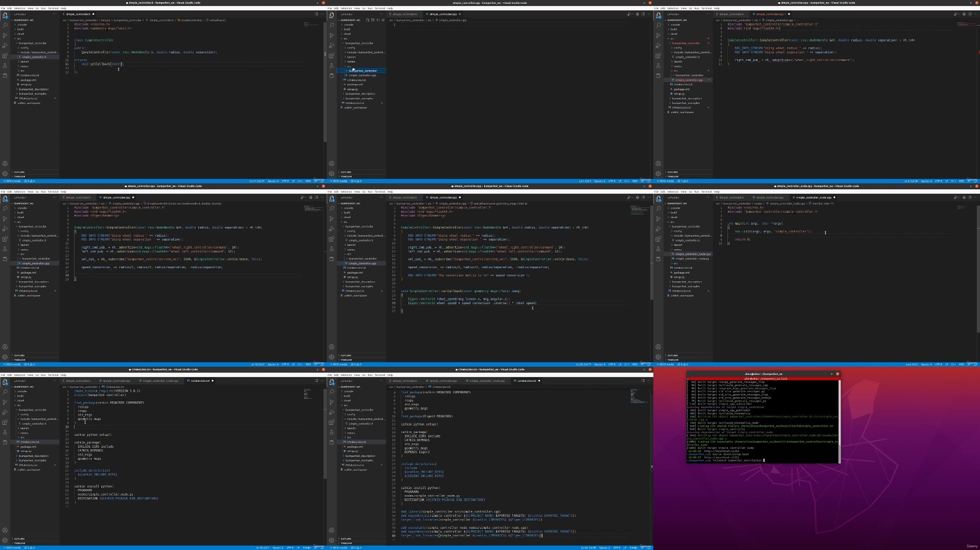Click 'Ln 11, Col 27' status bar entry

click(x=257, y=181)
